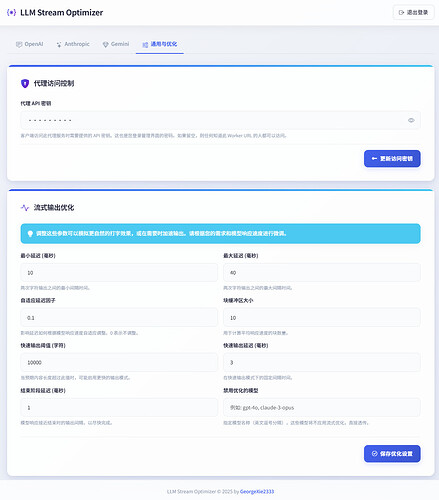
Task: Click the OpenAI tab icon
Action: click(19, 44)
